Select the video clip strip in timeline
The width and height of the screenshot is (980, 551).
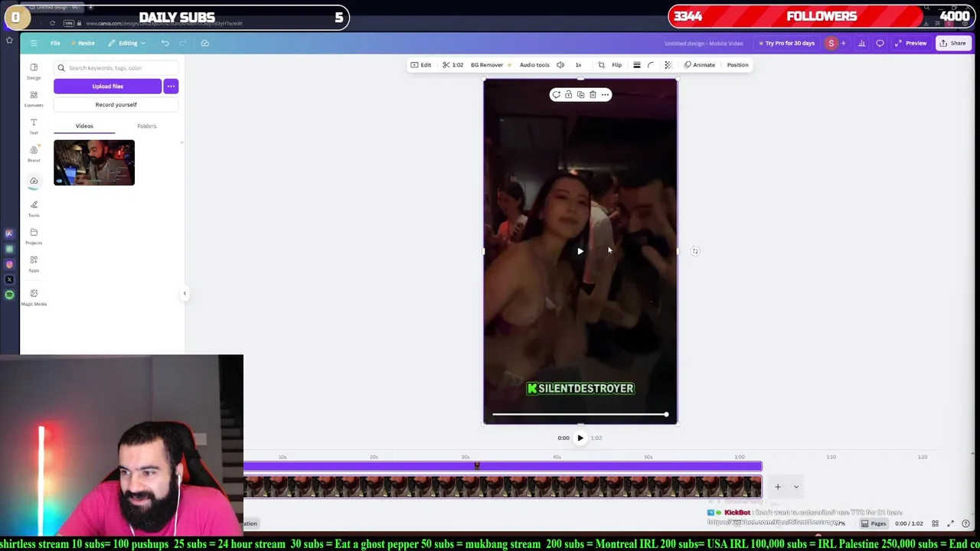point(503,487)
